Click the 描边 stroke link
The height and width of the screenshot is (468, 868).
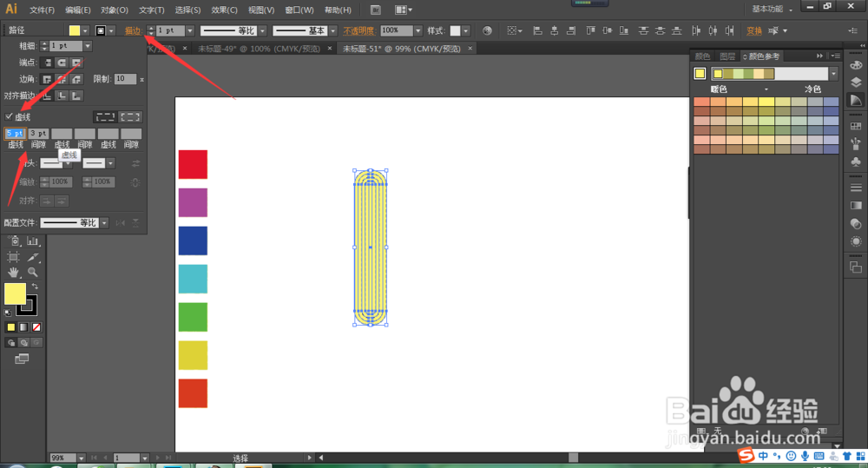pyautogui.click(x=132, y=31)
